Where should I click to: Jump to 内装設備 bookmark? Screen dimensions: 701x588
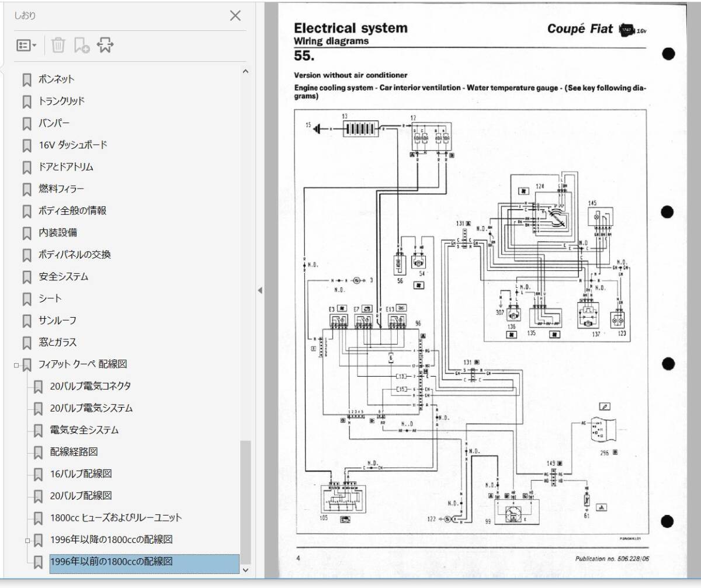coord(58,233)
